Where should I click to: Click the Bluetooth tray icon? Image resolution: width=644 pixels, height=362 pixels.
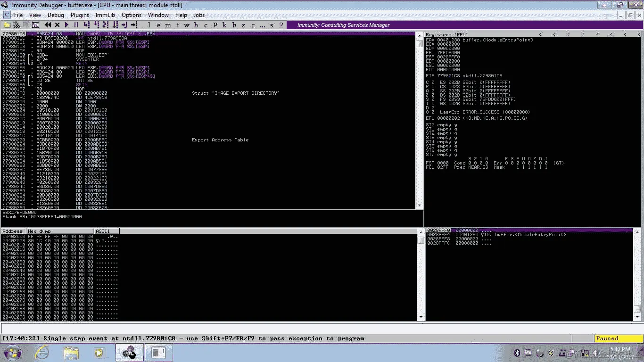(x=516, y=353)
